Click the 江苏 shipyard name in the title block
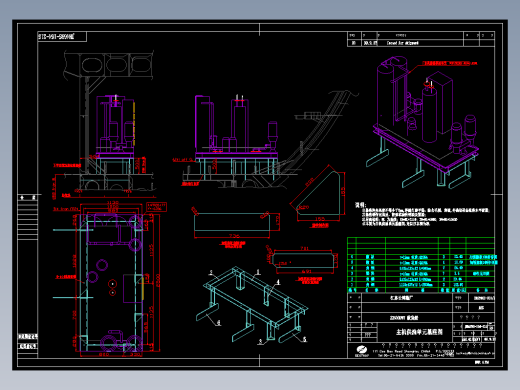520x390 pixels. (x=401, y=298)
